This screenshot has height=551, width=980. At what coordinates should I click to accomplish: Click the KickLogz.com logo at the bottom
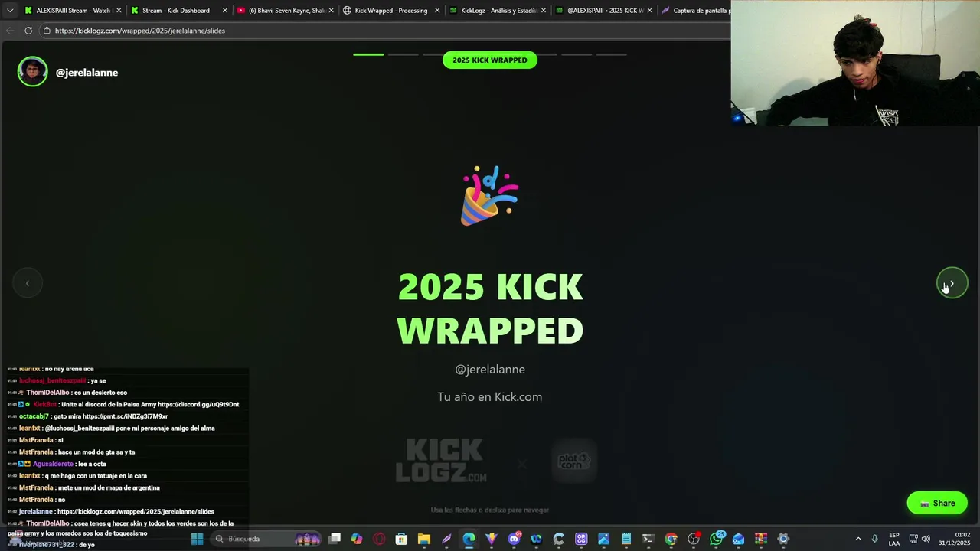click(x=441, y=461)
